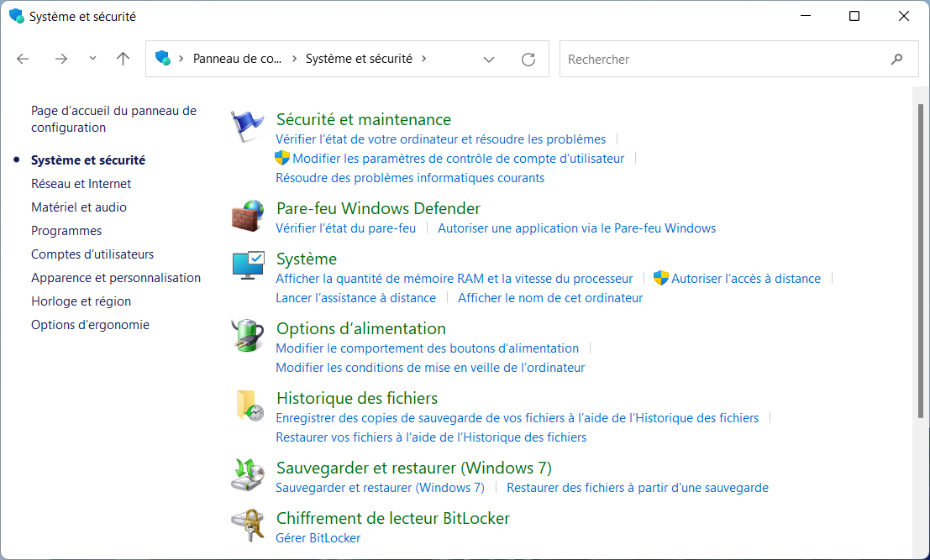Expand chevron after Système et sécurité breadcrumb

click(x=424, y=59)
